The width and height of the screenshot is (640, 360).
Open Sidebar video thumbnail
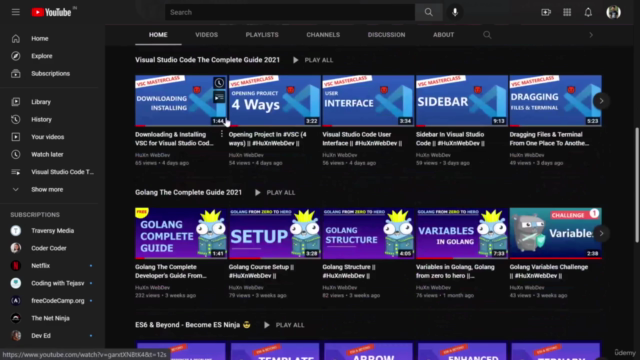[x=462, y=100]
